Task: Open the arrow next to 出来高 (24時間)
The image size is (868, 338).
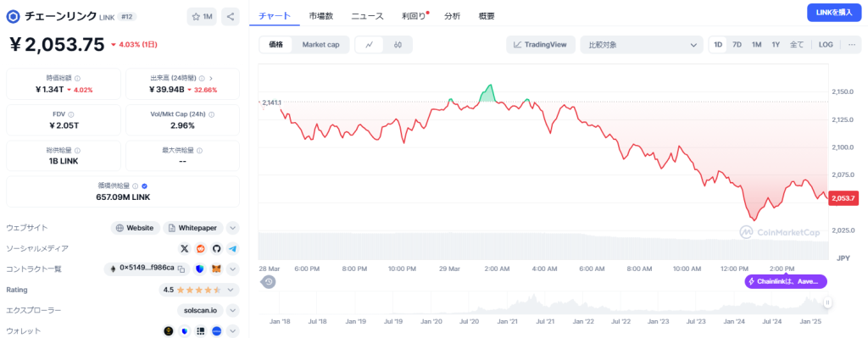Action: 211,79
